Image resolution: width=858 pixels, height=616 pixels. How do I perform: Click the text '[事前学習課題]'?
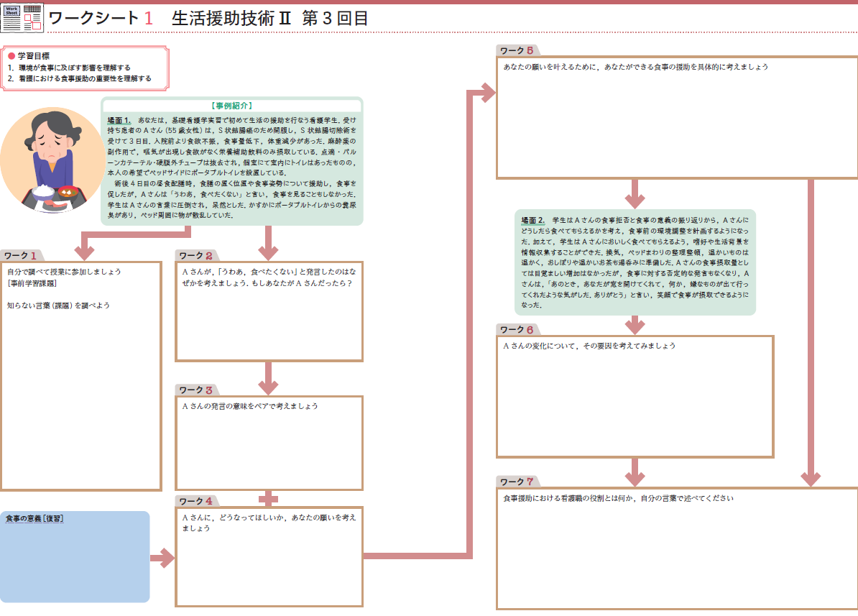tap(32, 283)
